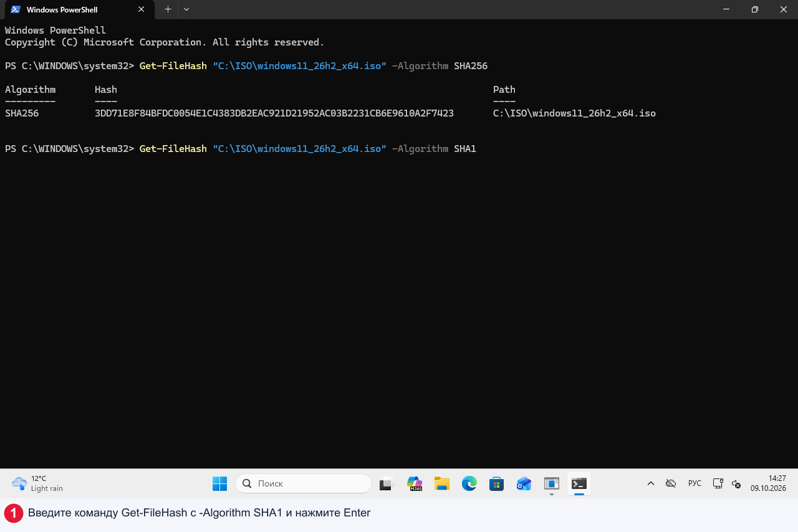Click the OneDrive cloud tray icon
Viewport: 798px width, 532px height.
click(x=671, y=483)
